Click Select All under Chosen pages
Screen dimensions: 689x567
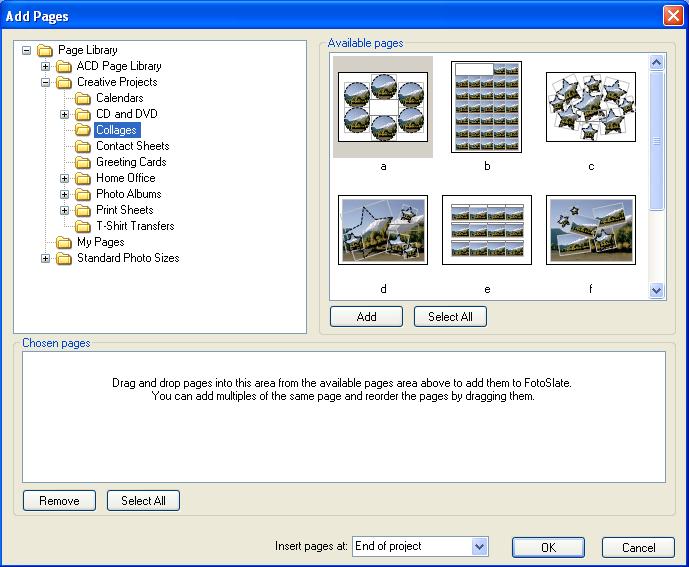[143, 501]
